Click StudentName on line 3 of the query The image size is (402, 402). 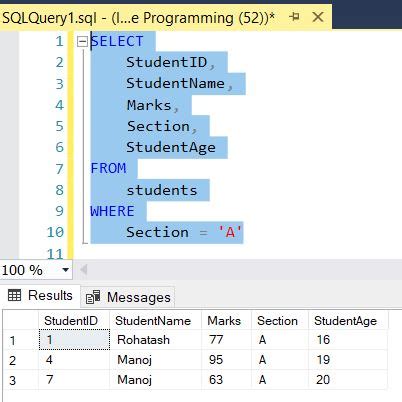coord(175,83)
